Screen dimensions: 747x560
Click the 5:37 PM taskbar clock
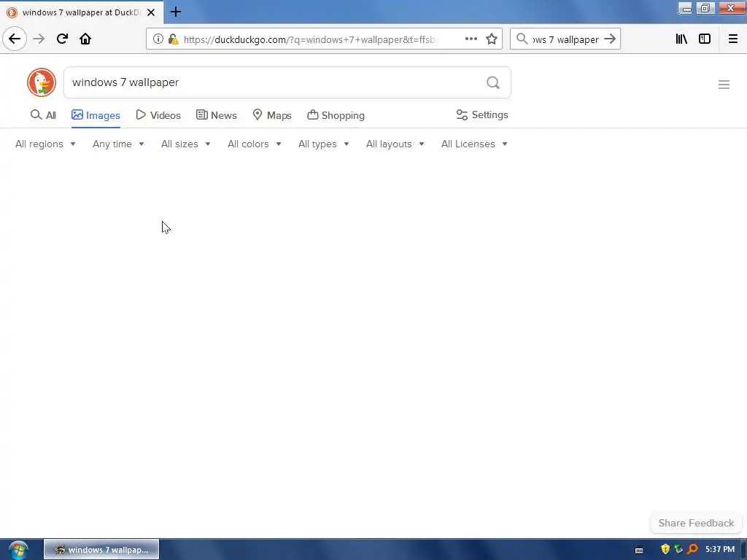tap(720, 550)
